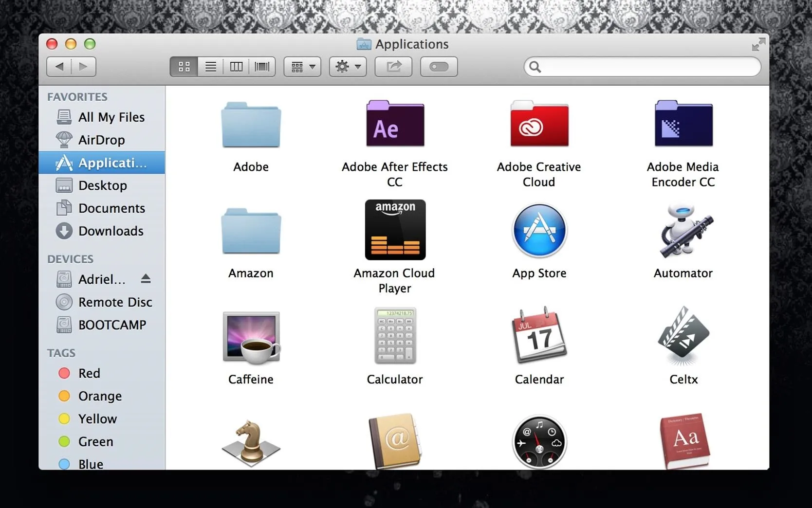Select the Contacts address book icon
The width and height of the screenshot is (812, 508).
pos(395,441)
